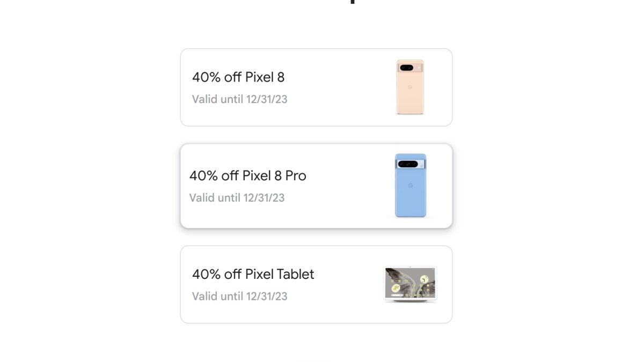Click the validity date under the Pixel Tablet offer
This screenshot has width=644, height=362.
pos(239,296)
